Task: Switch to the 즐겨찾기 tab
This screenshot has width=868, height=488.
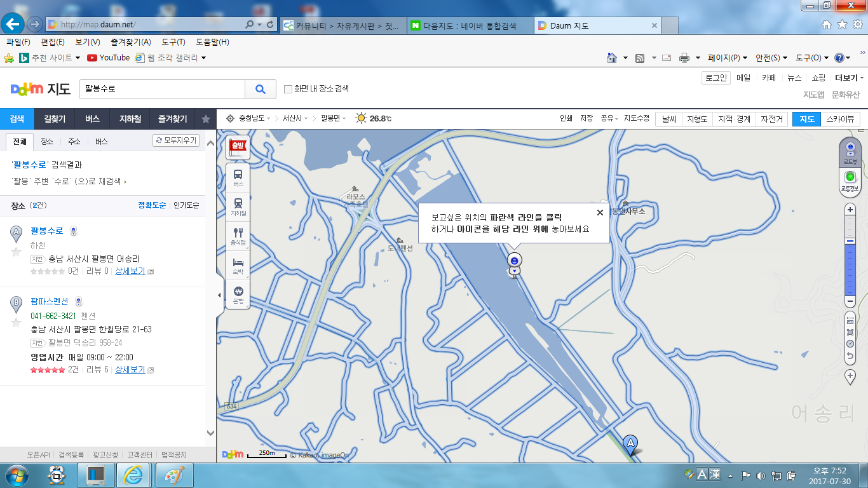Action: coord(173,119)
